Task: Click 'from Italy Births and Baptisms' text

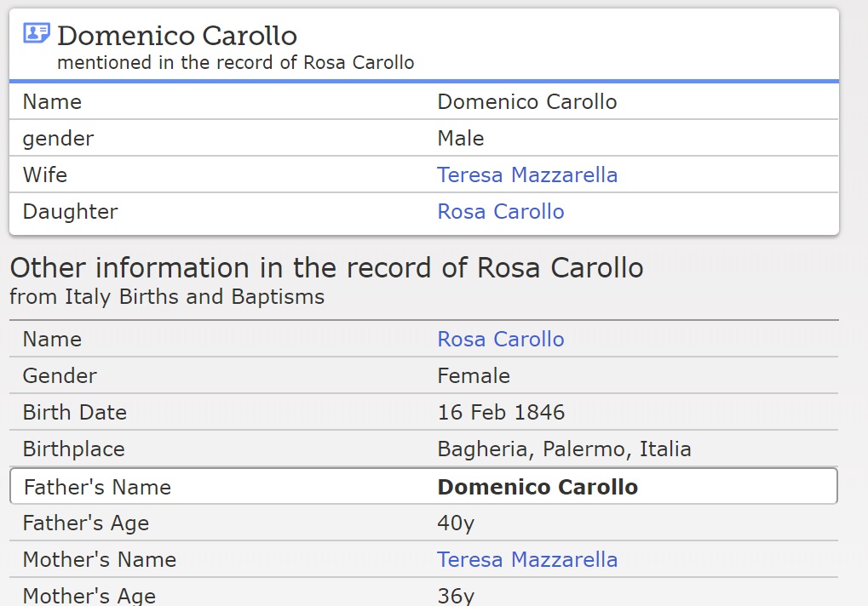Action: (x=167, y=297)
